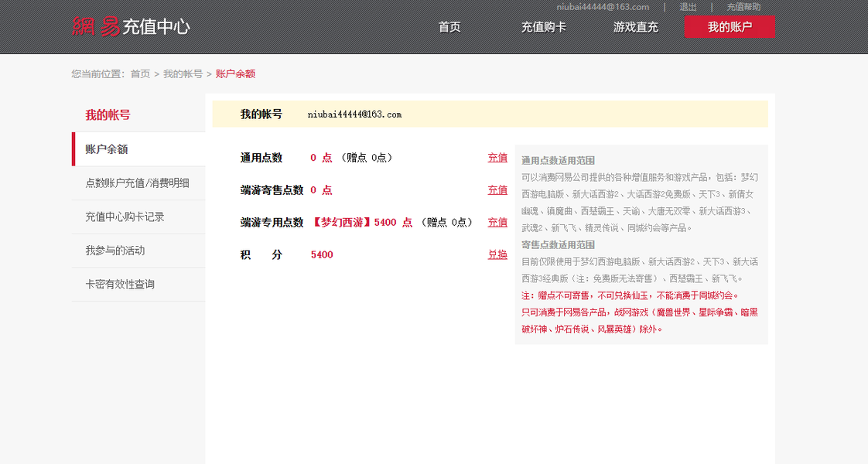Viewport: 868px width, 464px height.
Task: Open 充值帮助 link in header
Action: [743, 7]
